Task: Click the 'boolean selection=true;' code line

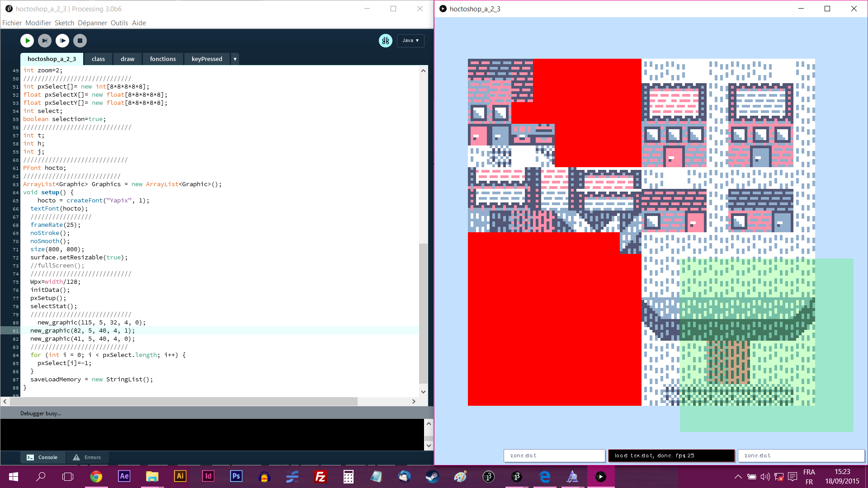Action: (64, 119)
